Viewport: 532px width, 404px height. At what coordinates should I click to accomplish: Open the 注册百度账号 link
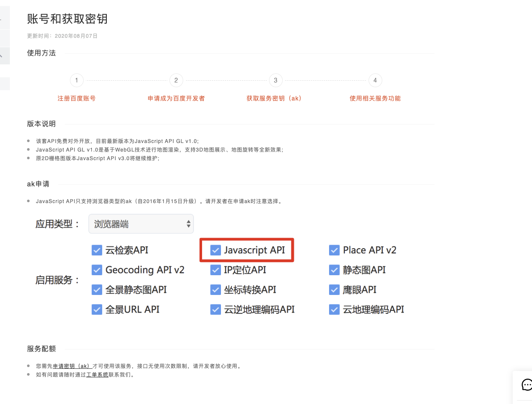pos(76,98)
